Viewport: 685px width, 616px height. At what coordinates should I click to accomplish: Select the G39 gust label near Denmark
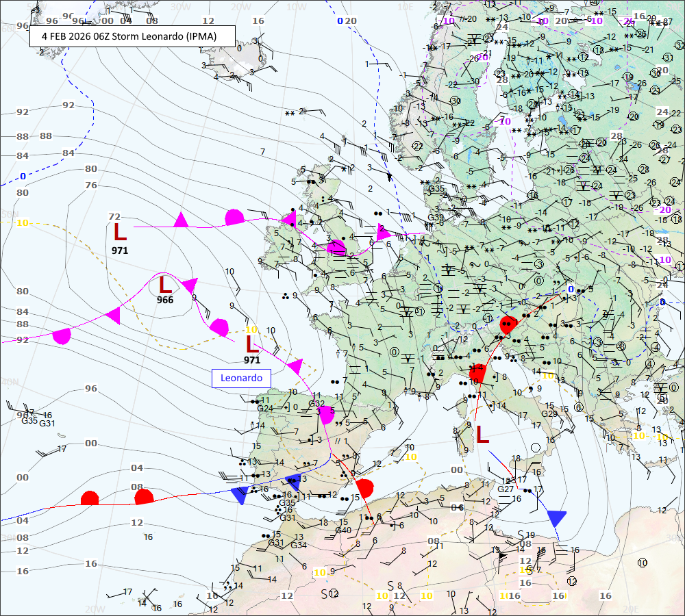click(x=436, y=218)
